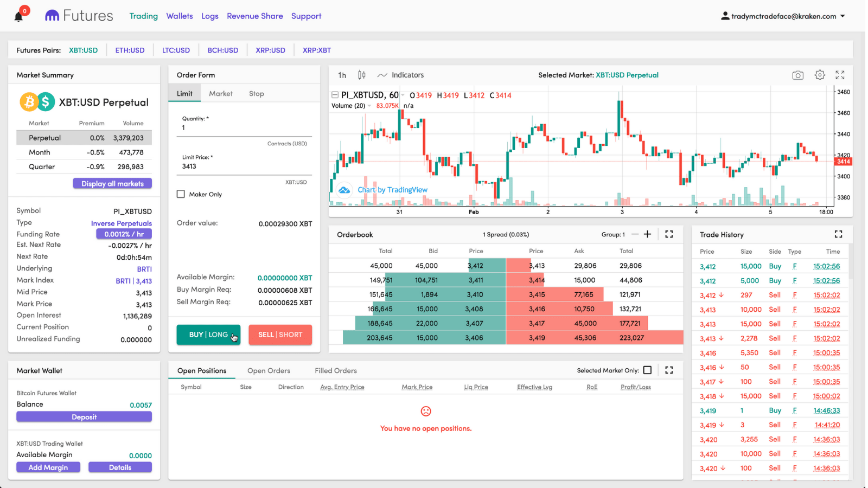Click the TradingView cloud logo

(344, 190)
